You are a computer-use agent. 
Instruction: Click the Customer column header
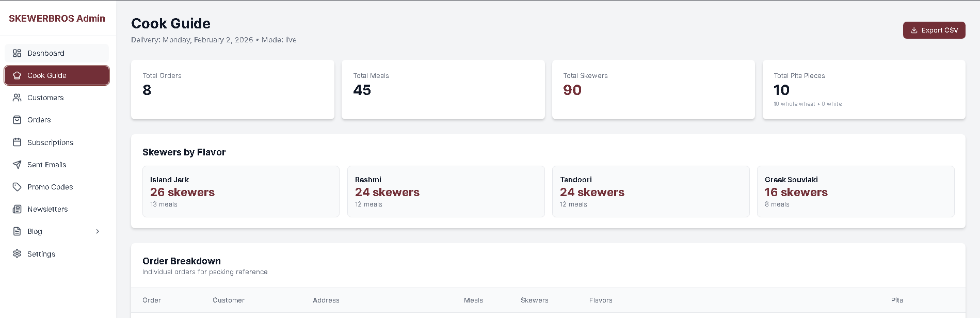(x=229, y=300)
